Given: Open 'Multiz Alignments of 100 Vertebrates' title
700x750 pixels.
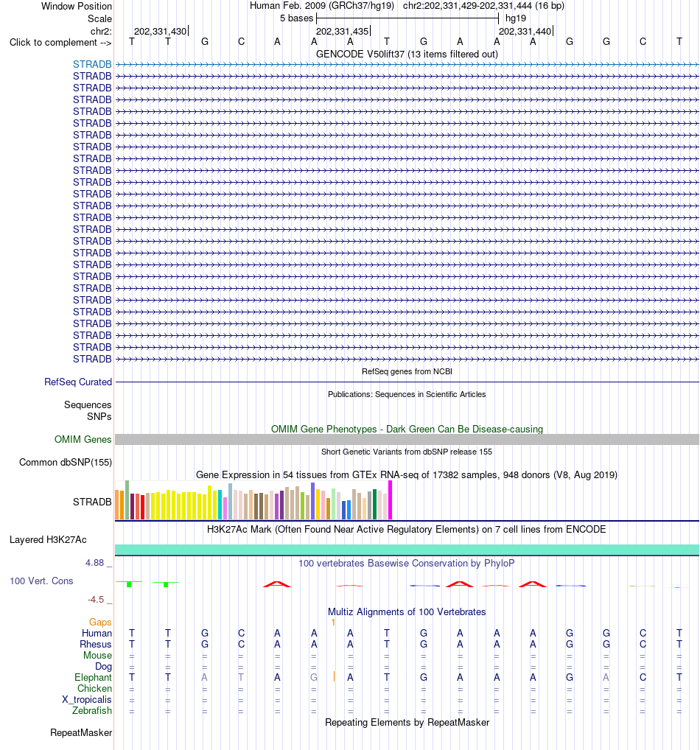Looking at the screenshot, I should point(407,611).
